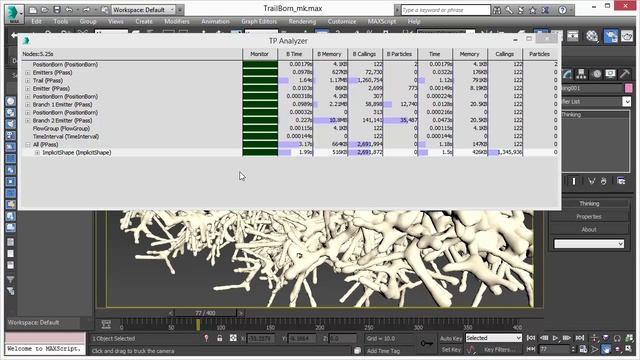Image resolution: width=640 pixels, height=360 pixels.
Task: Open the Tools menu
Action: click(60, 21)
